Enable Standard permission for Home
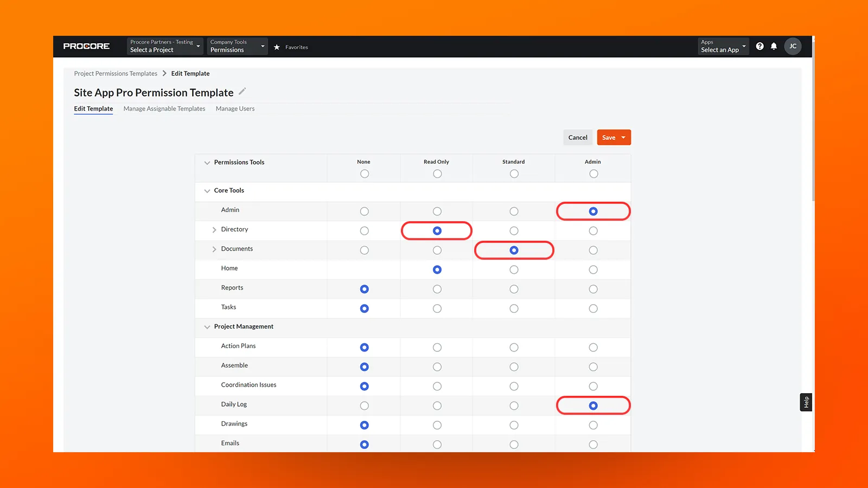The image size is (868, 488). pyautogui.click(x=514, y=269)
